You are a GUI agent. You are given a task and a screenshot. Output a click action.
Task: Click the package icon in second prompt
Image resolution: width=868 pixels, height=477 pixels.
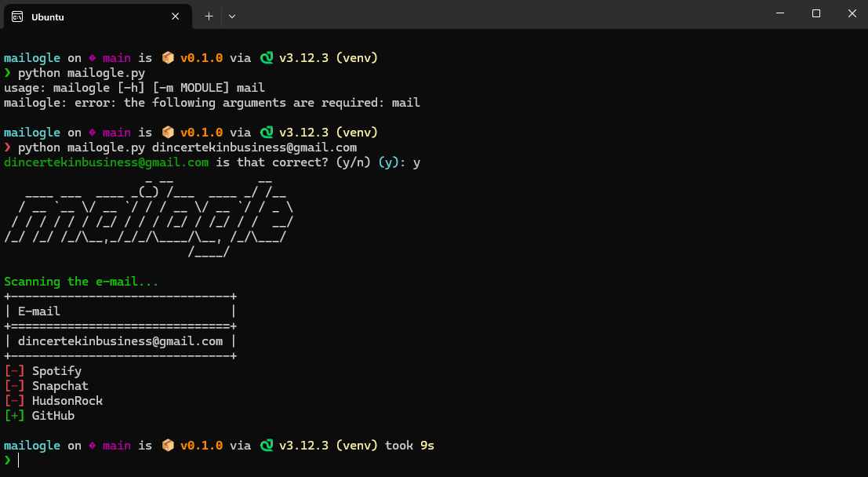point(168,133)
